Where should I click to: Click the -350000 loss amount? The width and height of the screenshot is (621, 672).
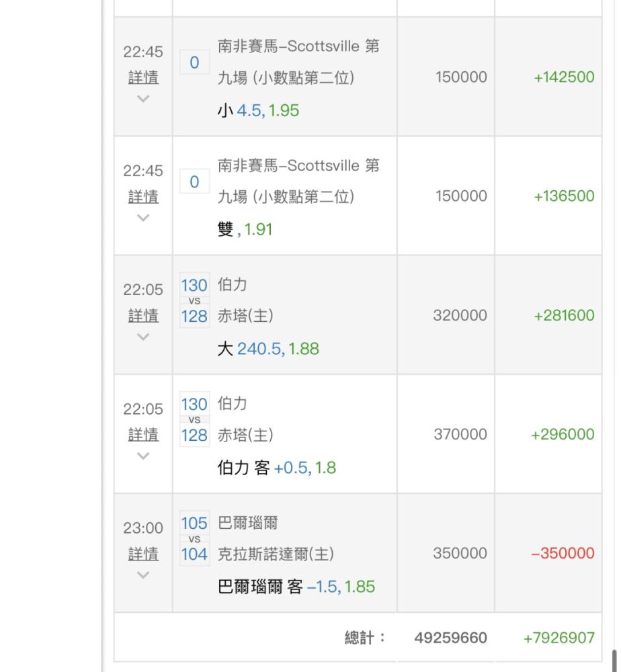[563, 554]
